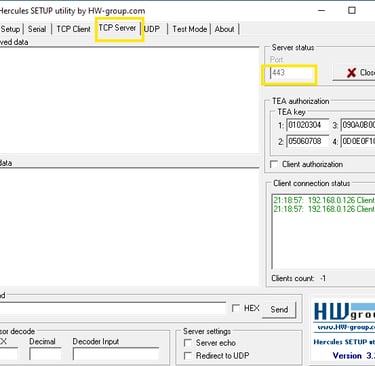Click TEA key field 1 containing 01020304
375x366 pixels.
click(x=307, y=125)
